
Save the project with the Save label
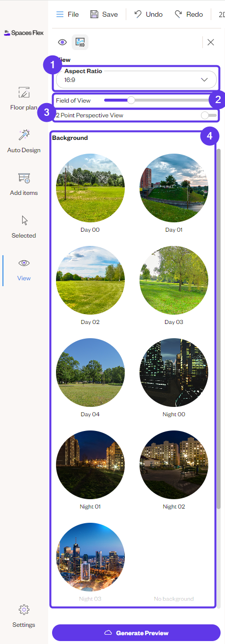point(110,14)
